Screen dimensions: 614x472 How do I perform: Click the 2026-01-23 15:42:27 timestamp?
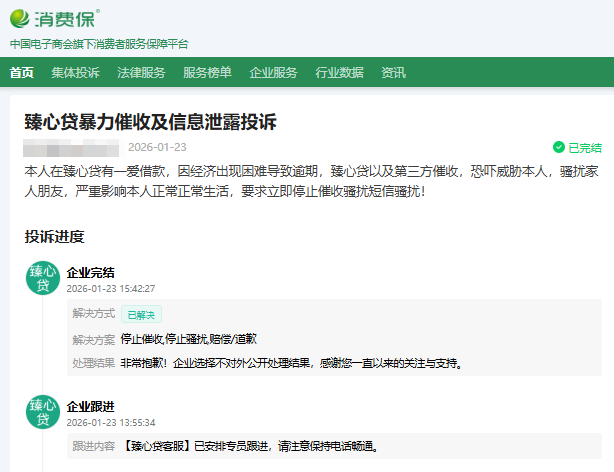coord(110,288)
